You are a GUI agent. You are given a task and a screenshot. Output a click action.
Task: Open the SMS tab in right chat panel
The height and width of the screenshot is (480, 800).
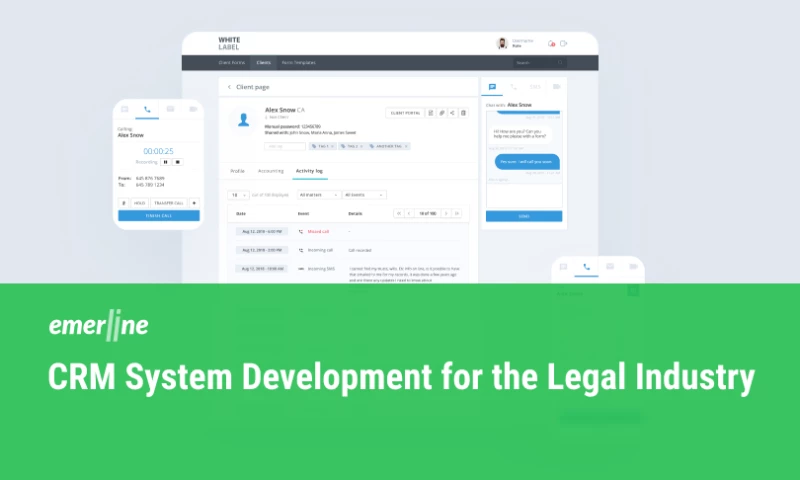(x=535, y=87)
